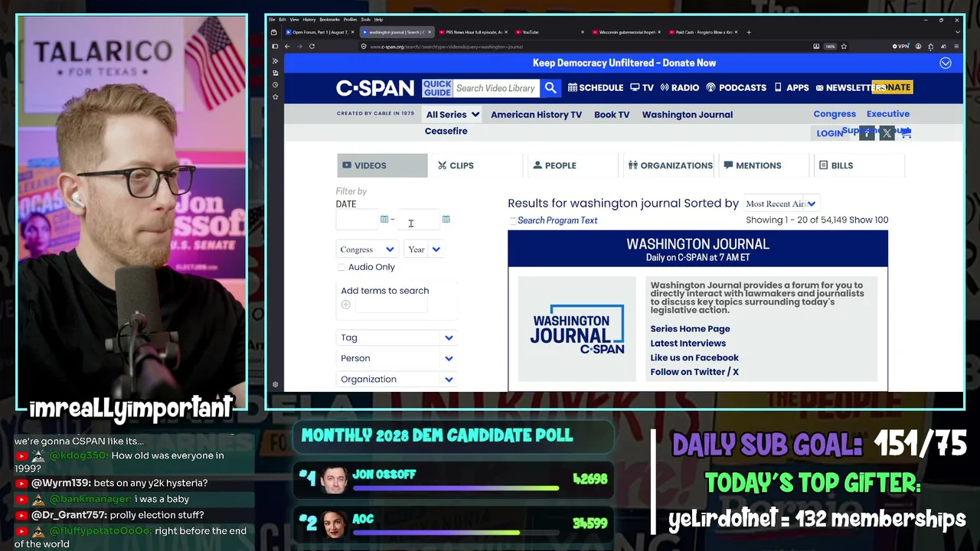Open the sidebar history clock icon
This screenshot has width=980, height=551.
click(275, 85)
